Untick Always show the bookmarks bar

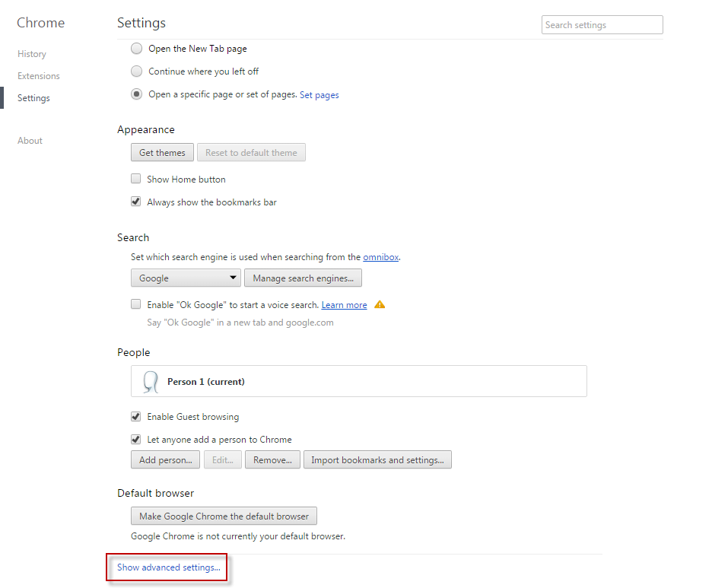point(135,202)
